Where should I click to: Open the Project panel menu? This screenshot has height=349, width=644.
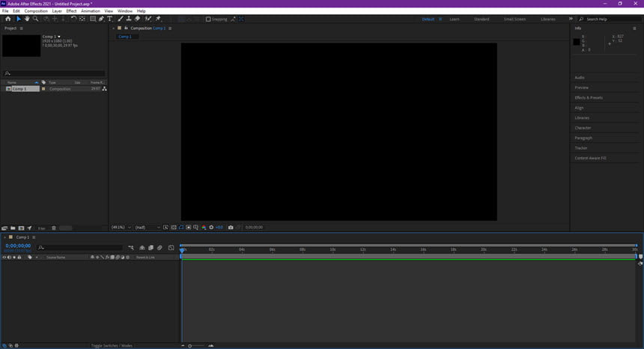pos(22,28)
